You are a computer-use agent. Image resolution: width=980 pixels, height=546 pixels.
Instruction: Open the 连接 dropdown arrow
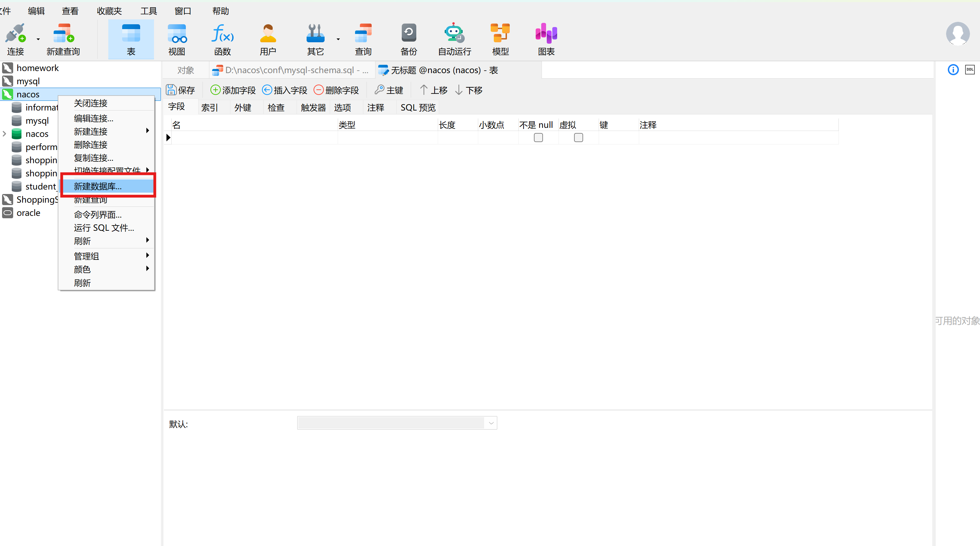pos(38,39)
